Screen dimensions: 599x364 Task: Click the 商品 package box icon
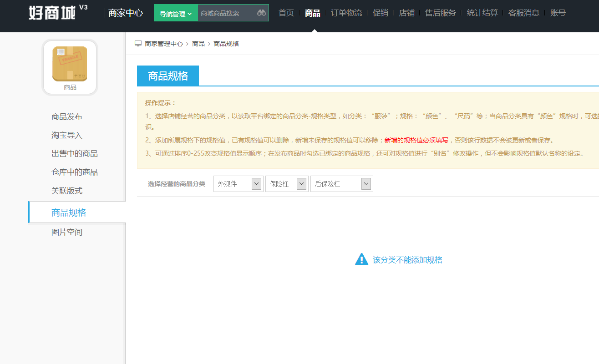tap(70, 64)
